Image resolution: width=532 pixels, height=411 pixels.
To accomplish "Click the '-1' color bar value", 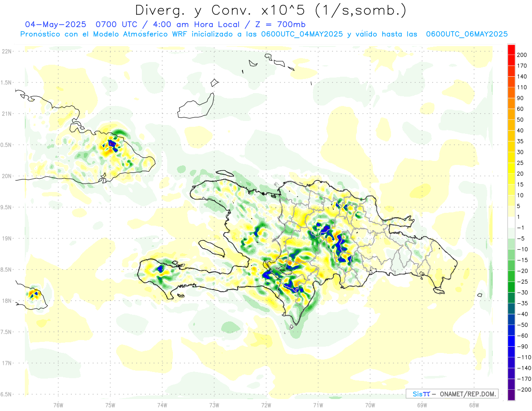I will tap(520, 227).
